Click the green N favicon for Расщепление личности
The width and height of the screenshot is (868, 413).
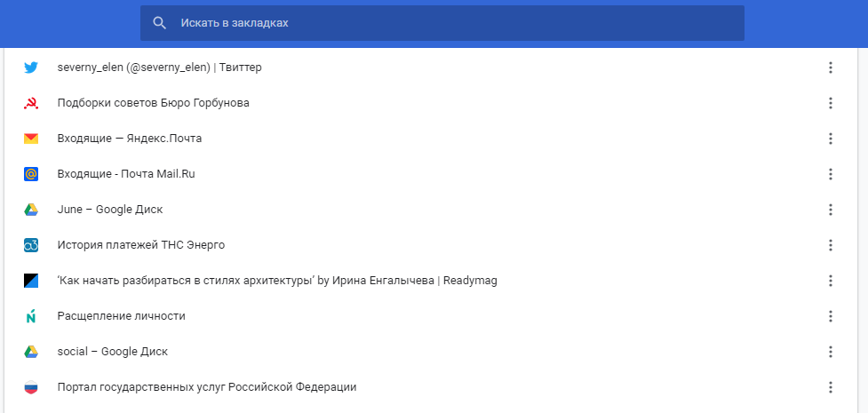click(31, 316)
